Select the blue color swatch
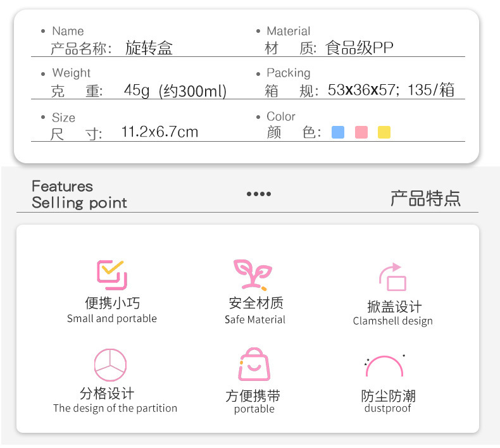The width and height of the screenshot is (500, 448). [x=338, y=132]
